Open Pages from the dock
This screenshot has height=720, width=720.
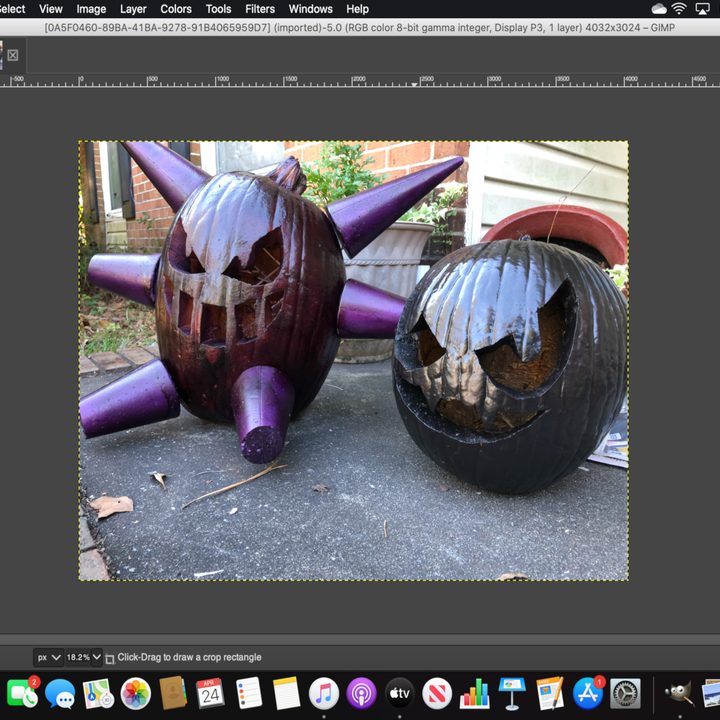coord(550,693)
